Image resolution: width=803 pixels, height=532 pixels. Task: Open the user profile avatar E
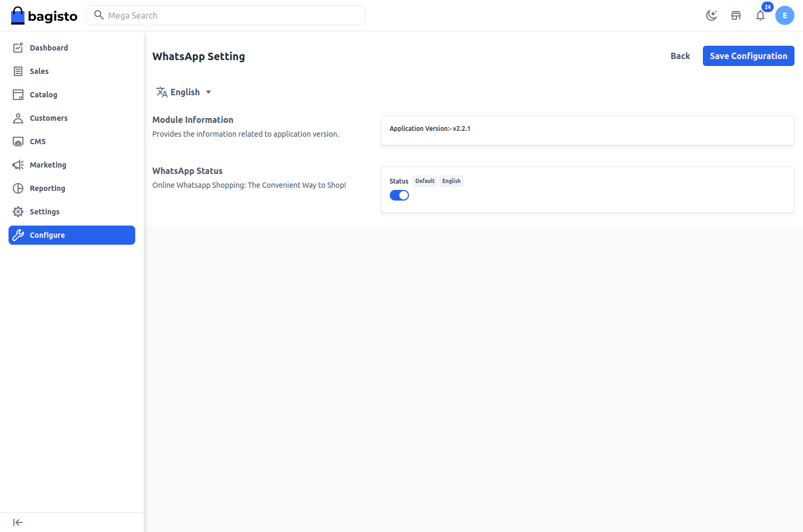[785, 15]
